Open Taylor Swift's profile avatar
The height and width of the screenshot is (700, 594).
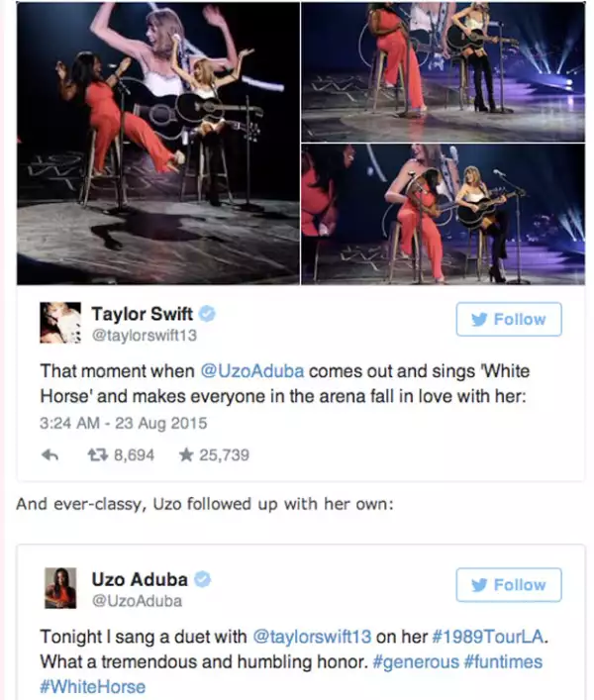pos(60,323)
